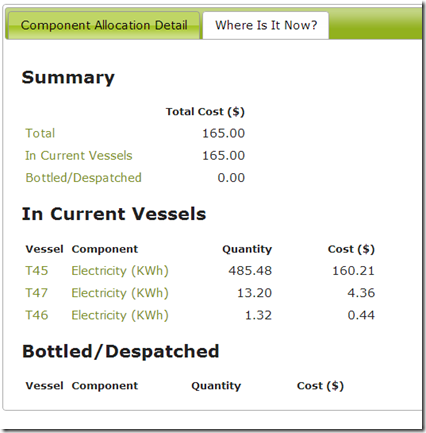This screenshot has height=433, width=426.
Task: Click Electricity (KWh) component for T46
Action: [120, 315]
